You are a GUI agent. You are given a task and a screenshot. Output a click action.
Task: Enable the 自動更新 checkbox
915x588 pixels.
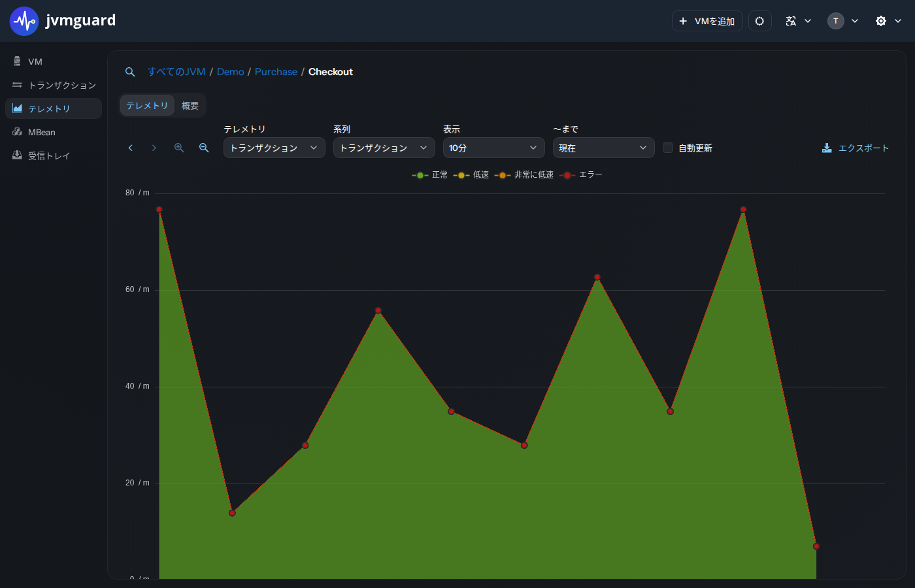pyautogui.click(x=668, y=148)
